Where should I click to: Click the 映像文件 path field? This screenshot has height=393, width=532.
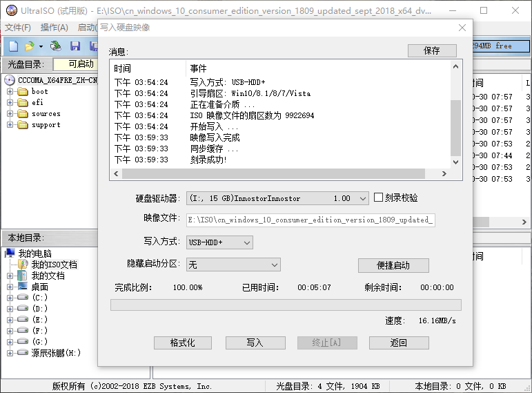(x=311, y=220)
